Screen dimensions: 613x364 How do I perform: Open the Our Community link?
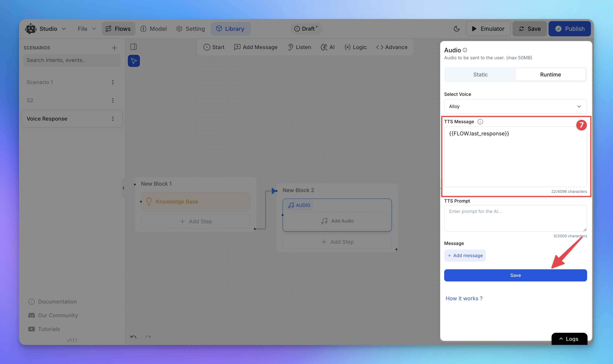click(53, 316)
